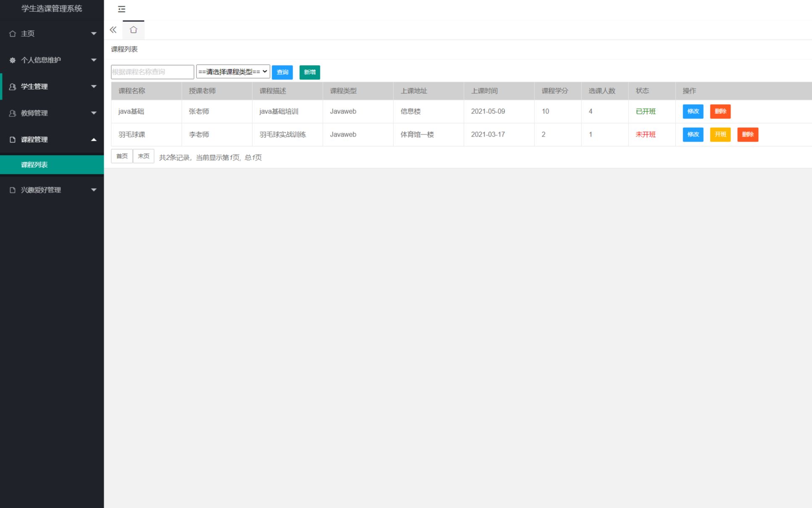The image size is (812, 508).
Task: Open the 请选择课程类型 dropdown
Action: pos(233,72)
